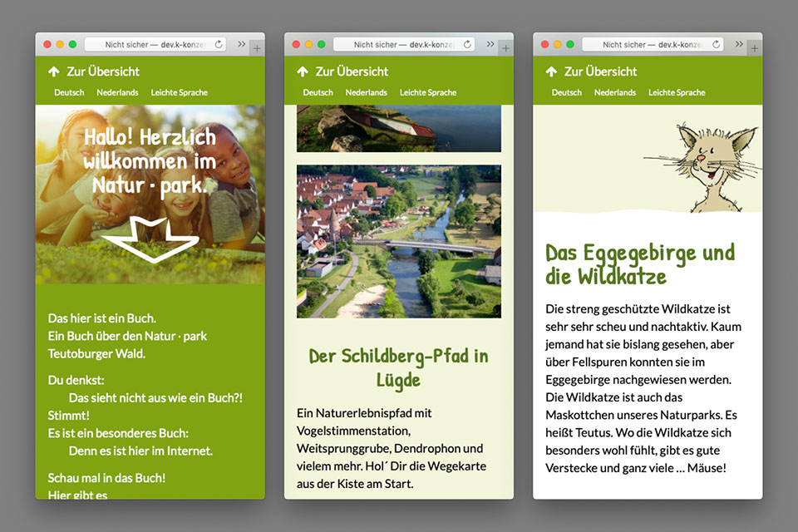Switch to Nederlands in the welcome window
This screenshot has height=532, width=798.
pyautogui.click(x=117, y=92)
